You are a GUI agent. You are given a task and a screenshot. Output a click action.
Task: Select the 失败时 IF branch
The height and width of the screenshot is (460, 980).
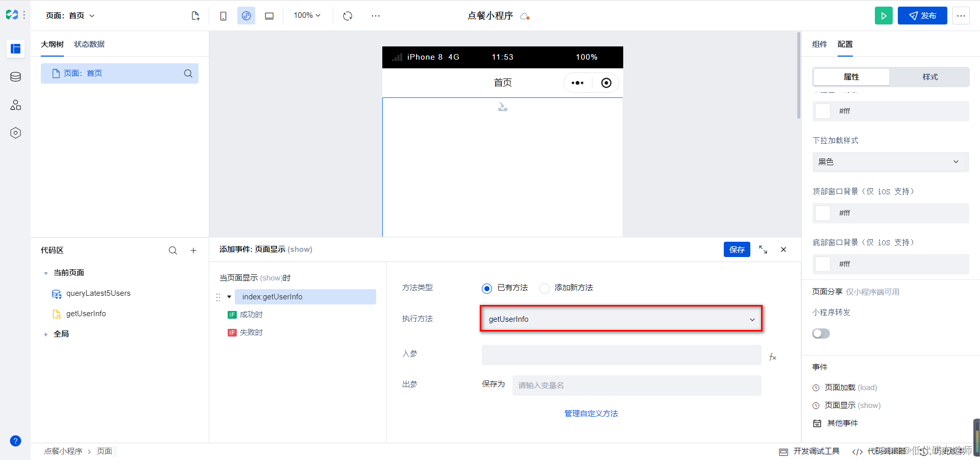(245, 333)
